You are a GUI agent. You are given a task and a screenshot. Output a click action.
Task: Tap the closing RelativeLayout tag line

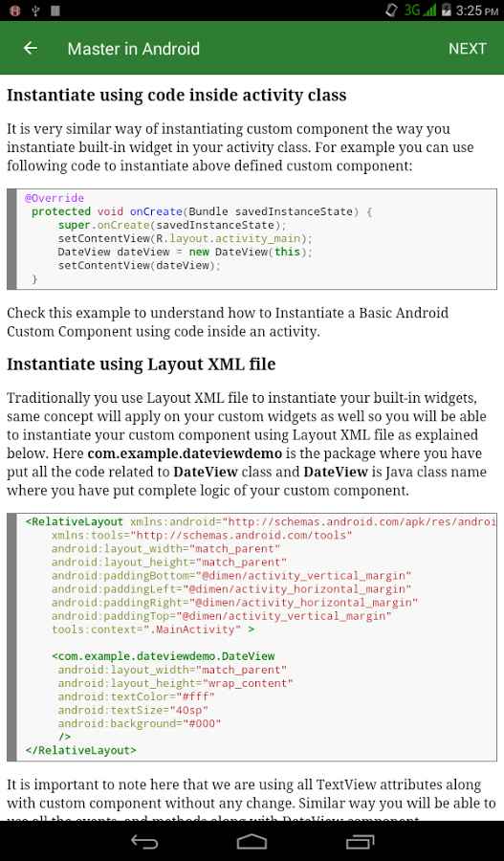coord(80,750)
